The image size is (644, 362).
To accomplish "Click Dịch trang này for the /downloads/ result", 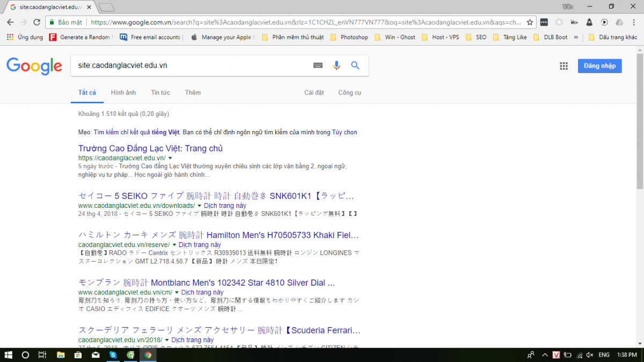I will [x=225, y=206].
